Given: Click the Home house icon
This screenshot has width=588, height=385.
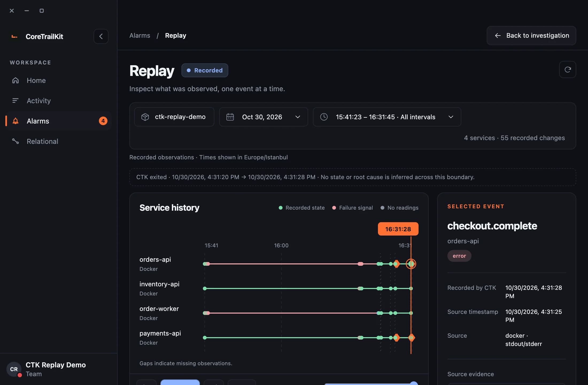Looking at the screenshot, I should [16, 80].
